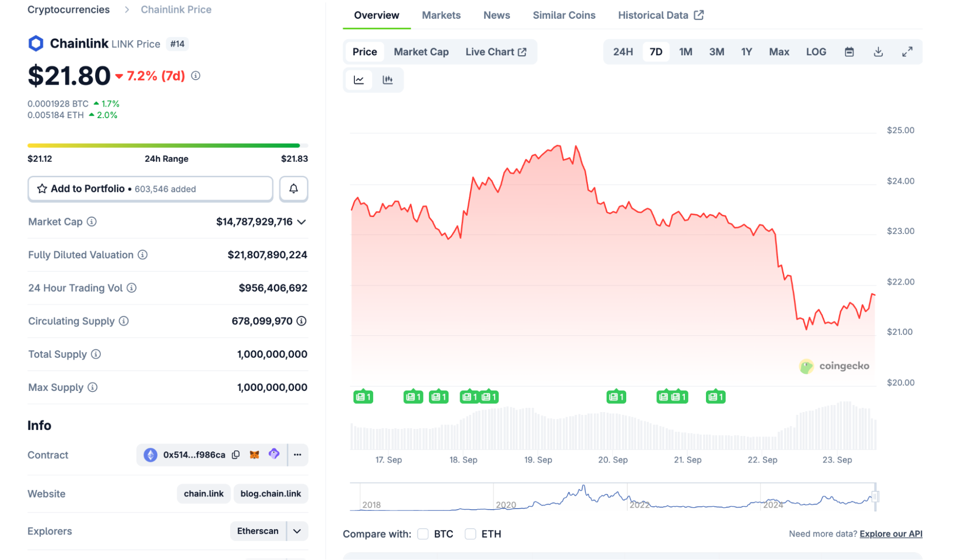
Task: Click the price alert bell icon
Action: 293,189
